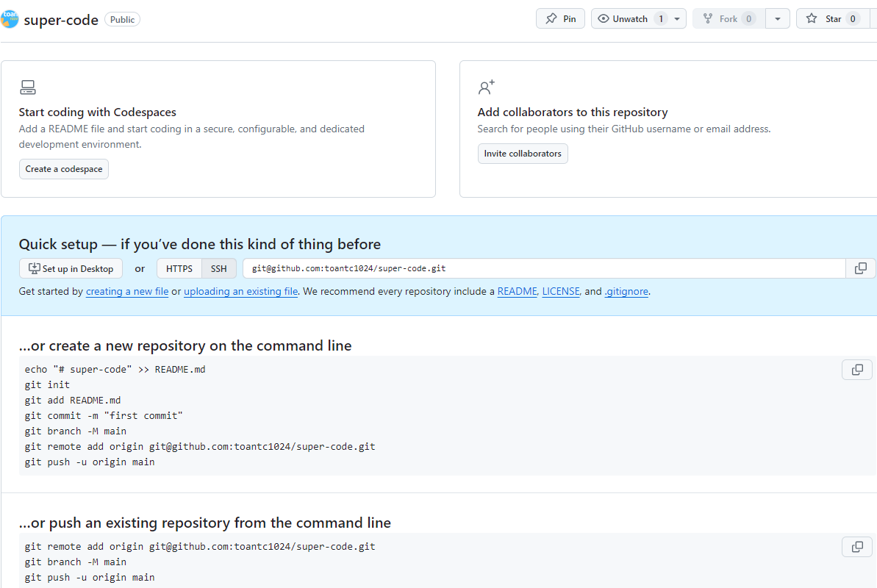Click the pin icon in the Pin button
The height and width of the screenshot is (588, 877).
(551, 18)
